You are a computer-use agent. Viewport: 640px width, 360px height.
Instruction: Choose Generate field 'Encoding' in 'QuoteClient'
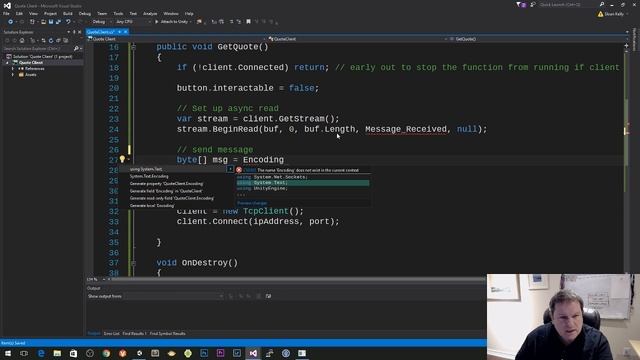166,191
